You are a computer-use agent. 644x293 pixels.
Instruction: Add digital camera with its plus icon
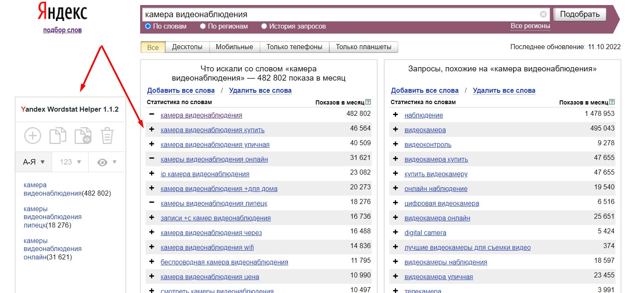(396, 232)
